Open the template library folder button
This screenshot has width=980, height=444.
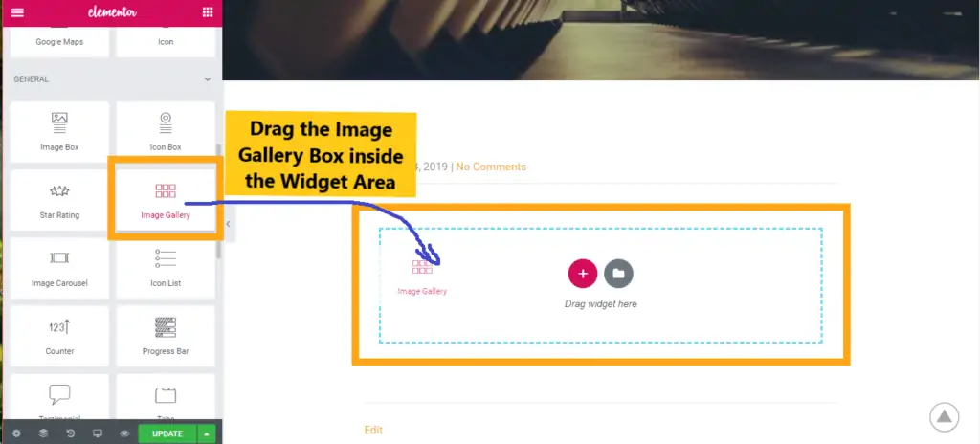pos(619,274)
